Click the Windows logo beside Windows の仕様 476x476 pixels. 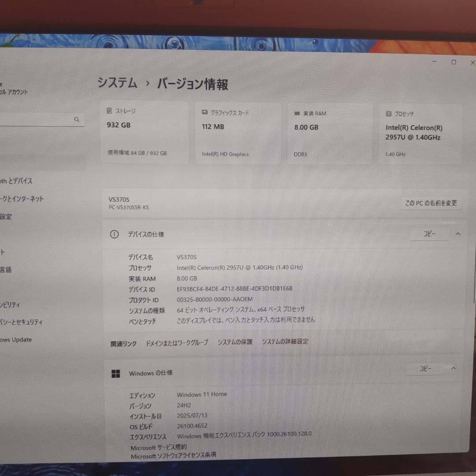click(115, 373)
